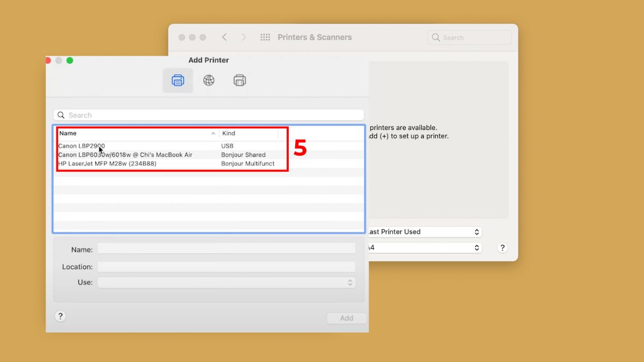The image size is (644, 362).
Task: Open the Use driver dropdown
Action: click(226, 282)
